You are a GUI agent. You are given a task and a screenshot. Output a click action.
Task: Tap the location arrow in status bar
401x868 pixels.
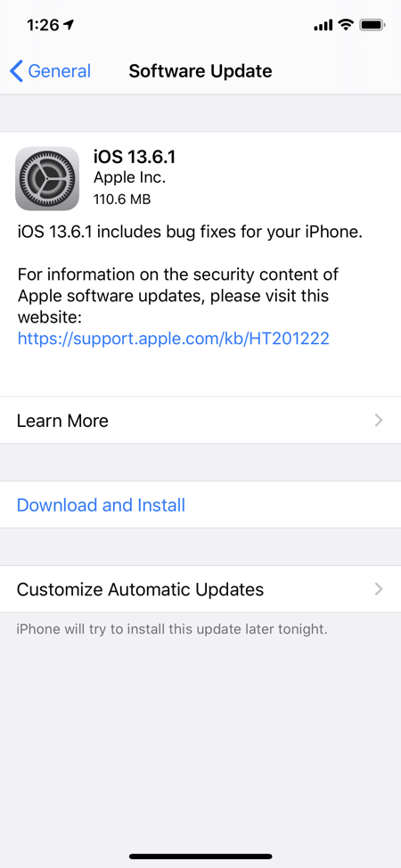pyautogui.click(x=69, y=25)
